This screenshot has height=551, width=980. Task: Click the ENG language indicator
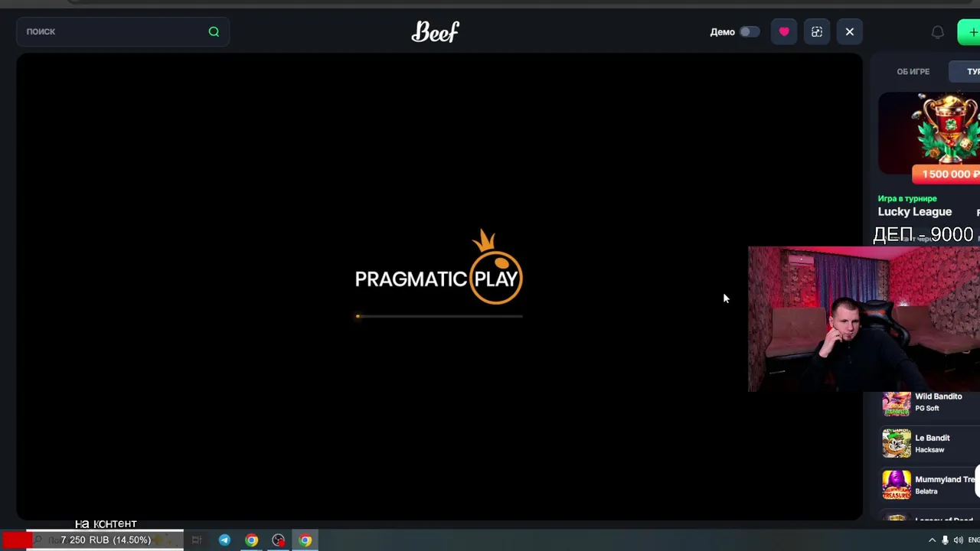coord(974,540)
